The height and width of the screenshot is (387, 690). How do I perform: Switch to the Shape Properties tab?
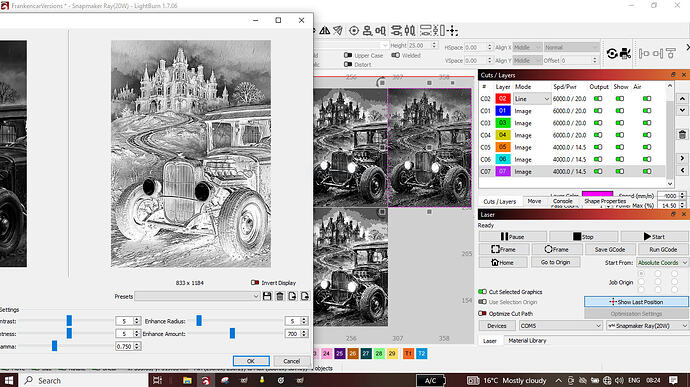(605, 201)
